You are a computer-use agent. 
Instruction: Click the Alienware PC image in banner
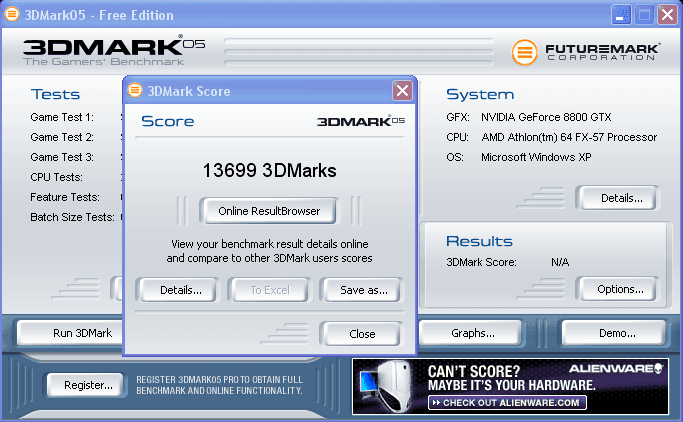coord(387,387)
